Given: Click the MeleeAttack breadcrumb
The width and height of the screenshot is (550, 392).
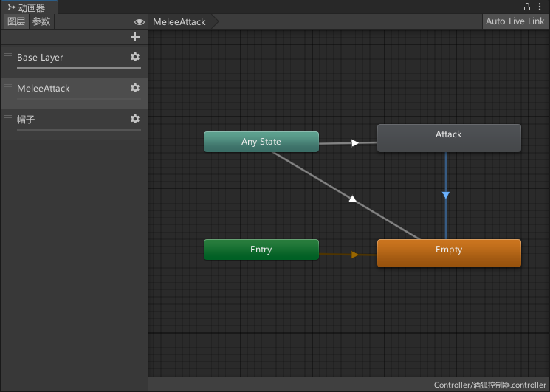Looking at the screenshot, I should click(179, 22).
